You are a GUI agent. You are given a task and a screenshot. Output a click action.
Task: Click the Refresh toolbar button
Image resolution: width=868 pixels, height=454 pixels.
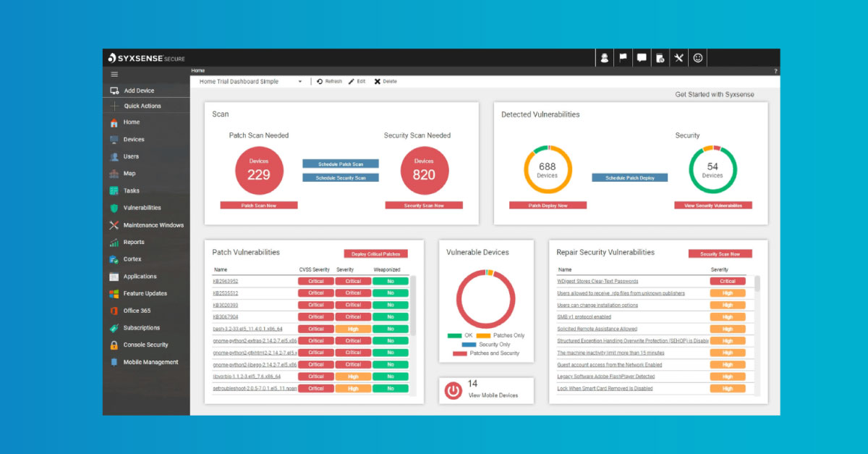[329, 82]
